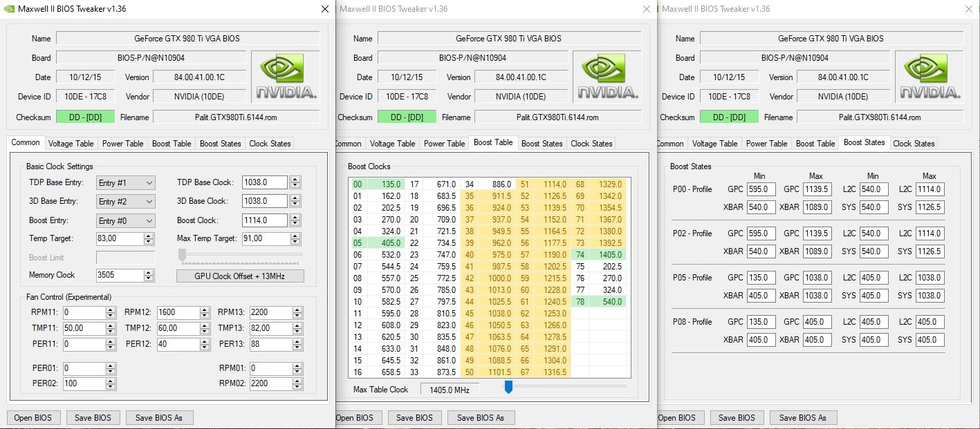Open Power Table tab in Common window
Viewport: 980px width, 429px height.
(123, 144)
